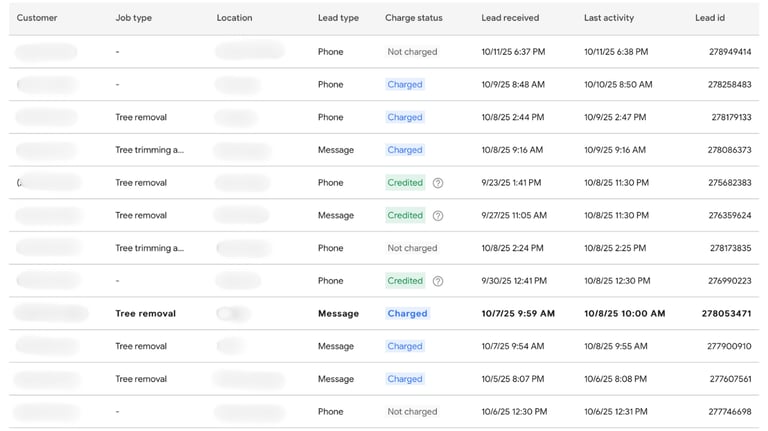Image resolution: width=768 pixels, height=431 pixels.
Task: Sort by Location column header
Action: pos(235,18)
